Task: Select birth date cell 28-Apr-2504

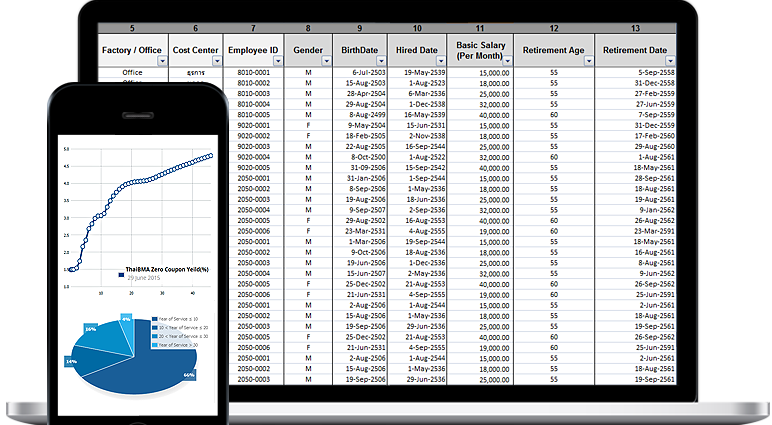Action: click(x=360, y=94)
